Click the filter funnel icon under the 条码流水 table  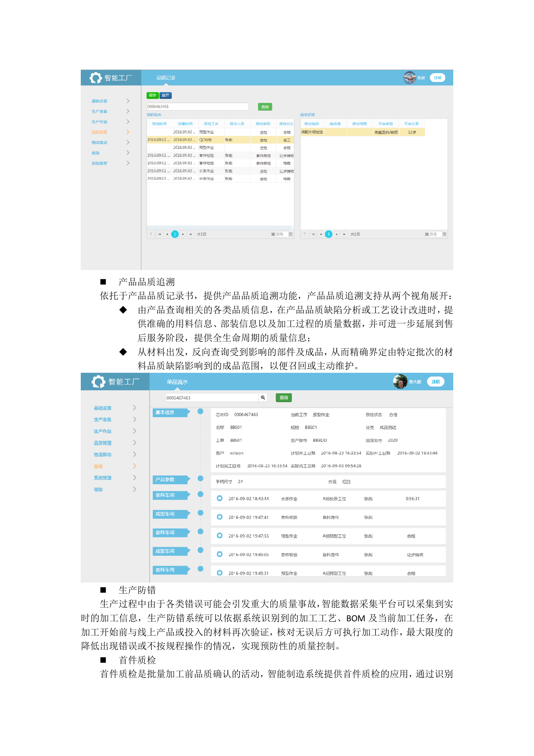[x=151, y=234]
